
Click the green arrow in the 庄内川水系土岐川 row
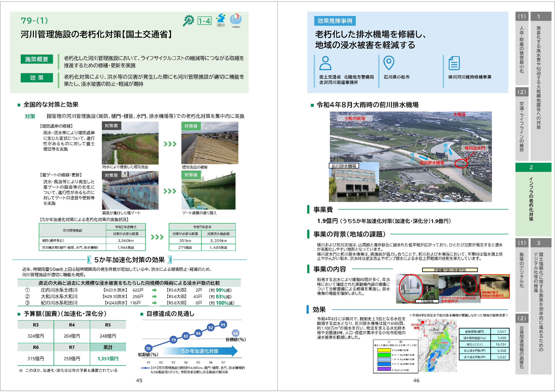point(154,290)
